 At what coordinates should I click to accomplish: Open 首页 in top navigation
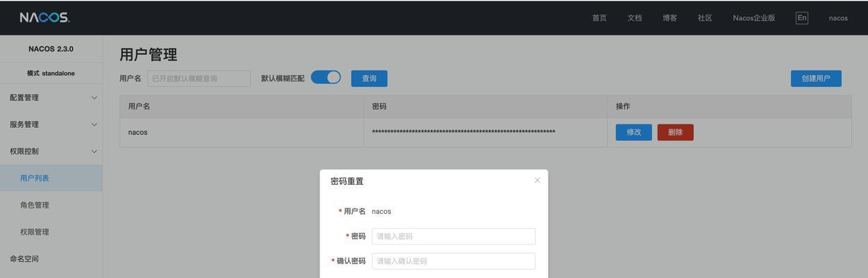599,18
